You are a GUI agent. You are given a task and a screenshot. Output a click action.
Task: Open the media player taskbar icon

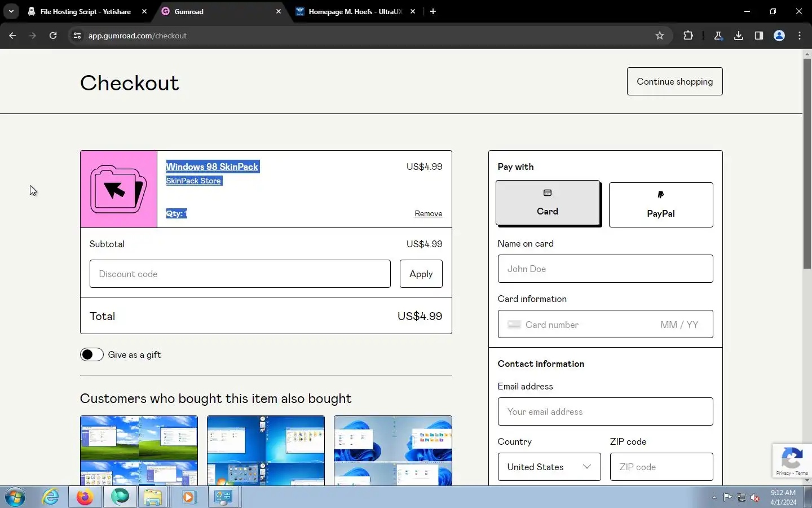(188, 497)
